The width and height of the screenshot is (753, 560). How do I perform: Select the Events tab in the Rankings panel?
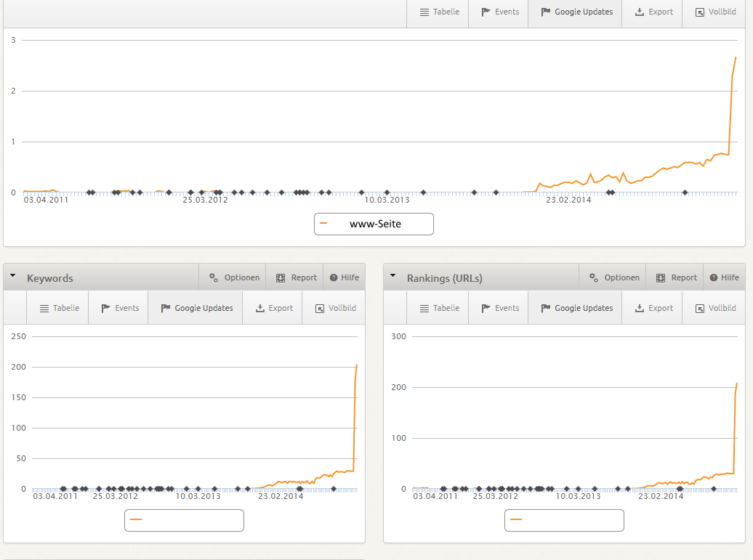click(498, 308)
